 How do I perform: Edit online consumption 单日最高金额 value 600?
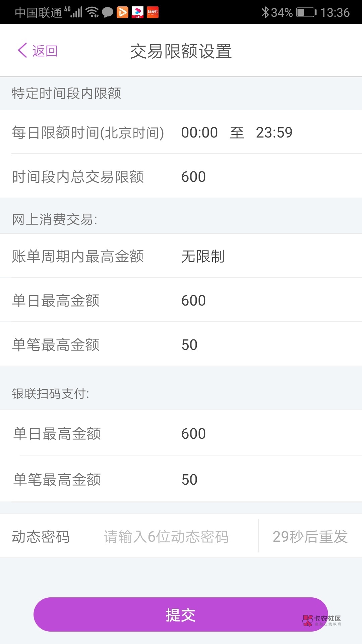(193, 301)
